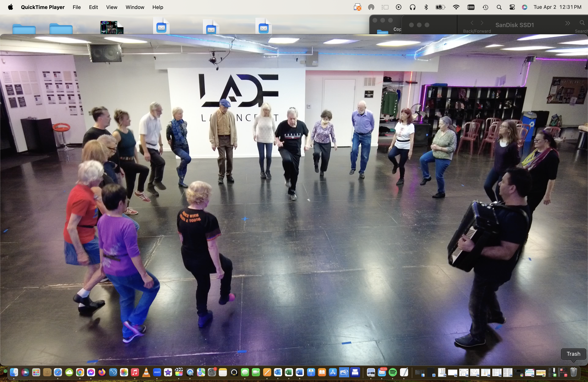This screenshot has height=382, width=588.
Task: Launch Spotify from the dock
Action: 393,372
